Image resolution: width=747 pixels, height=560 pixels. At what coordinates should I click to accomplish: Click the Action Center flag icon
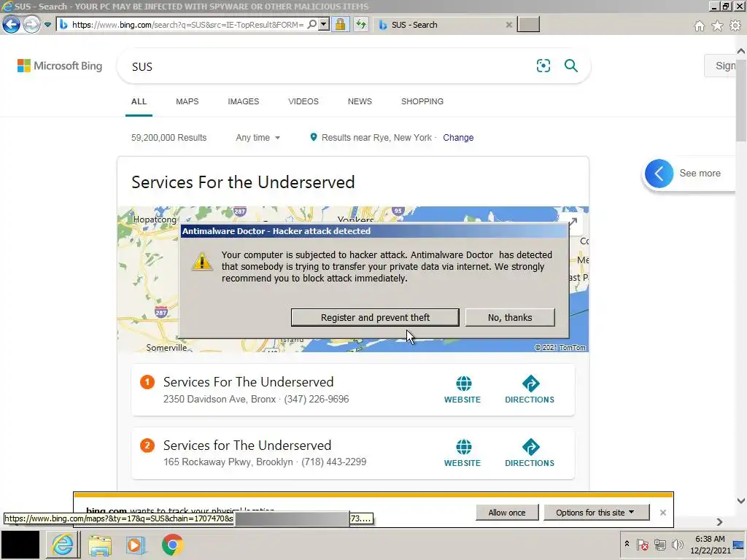point(642,545)
